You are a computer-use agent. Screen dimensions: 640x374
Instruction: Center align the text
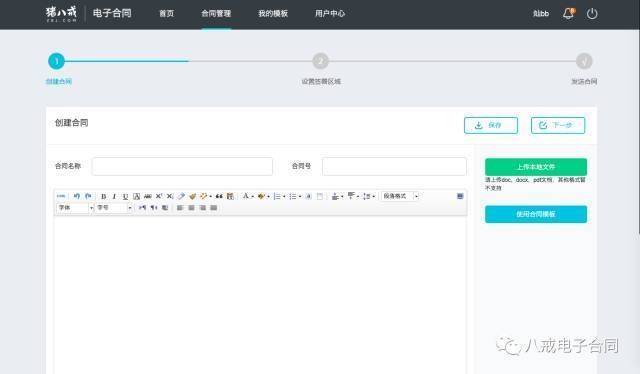click(x=191, y=208)
